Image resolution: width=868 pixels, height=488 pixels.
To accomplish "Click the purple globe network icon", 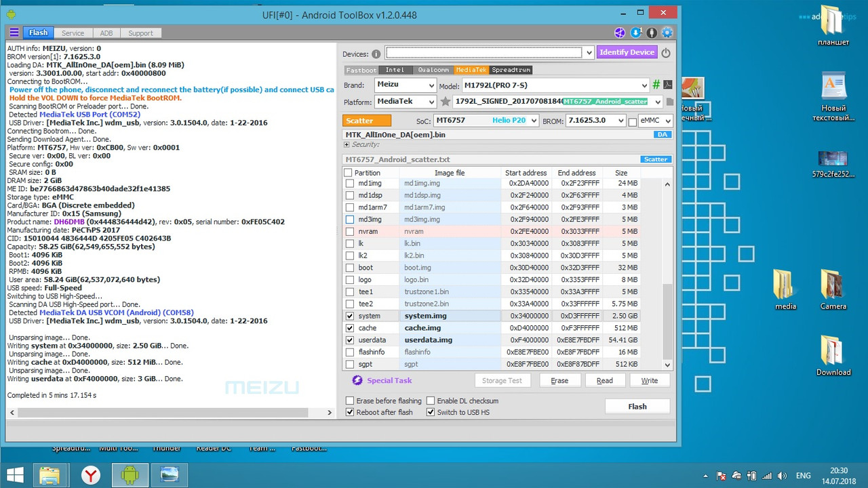I will click(x=620, y=33).
